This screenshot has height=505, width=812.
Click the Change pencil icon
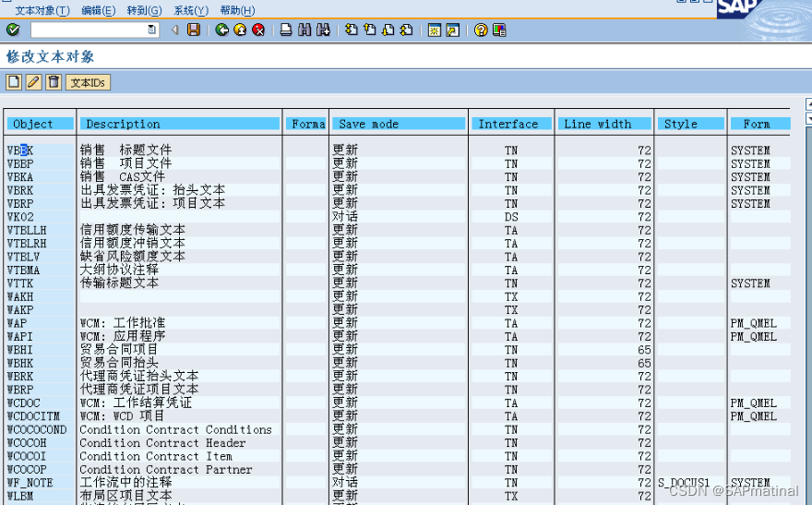click(x=33, y=82)
